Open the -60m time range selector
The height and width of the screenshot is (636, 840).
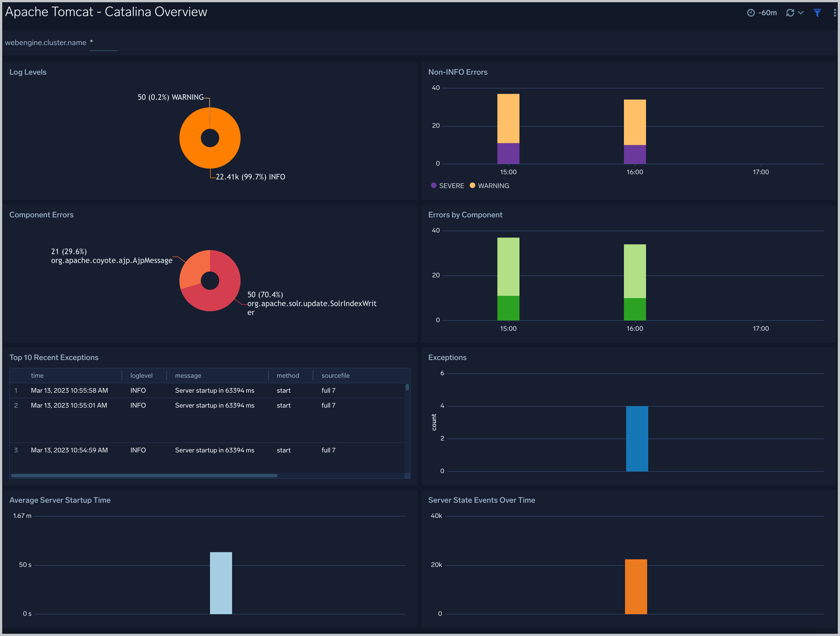pyautogui.click(x=762, y=13)
